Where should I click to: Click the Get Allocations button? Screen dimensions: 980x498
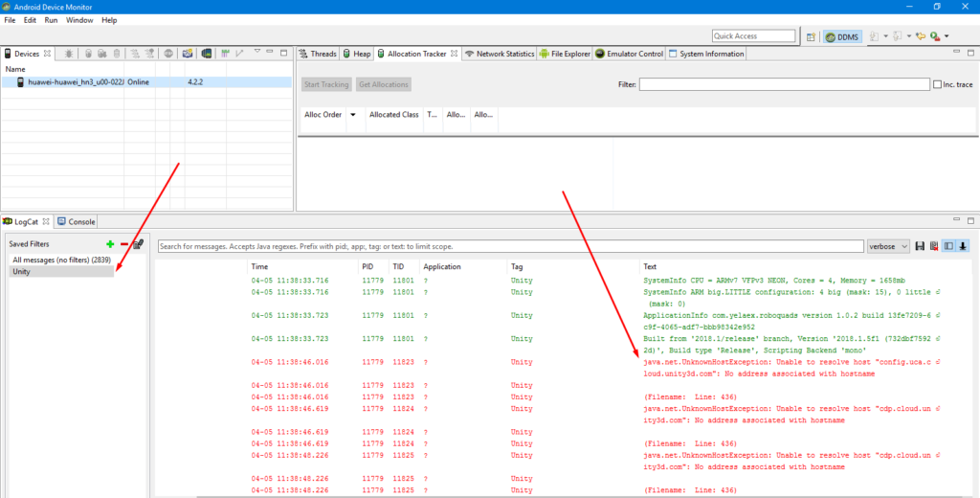click(x=384, y=84)
